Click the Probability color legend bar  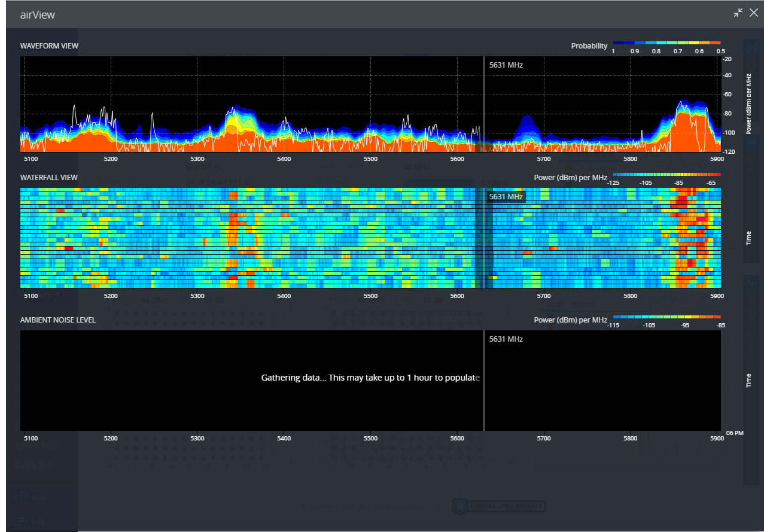[666, 43]
